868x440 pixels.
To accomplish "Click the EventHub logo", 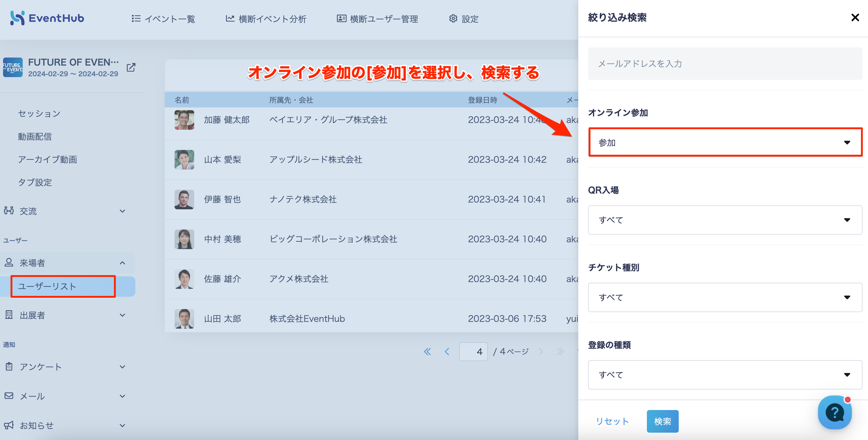I will 47,18.
